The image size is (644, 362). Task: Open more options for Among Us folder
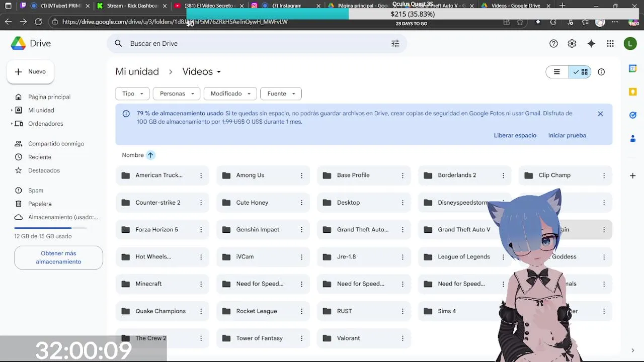pyautogui.click(x=302, y=175)
